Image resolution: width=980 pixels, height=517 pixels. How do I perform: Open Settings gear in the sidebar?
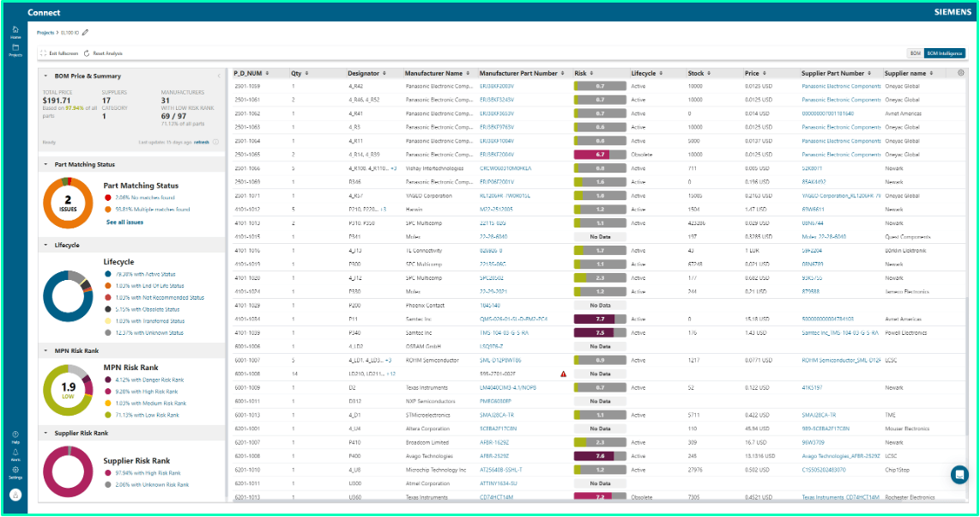15,471
